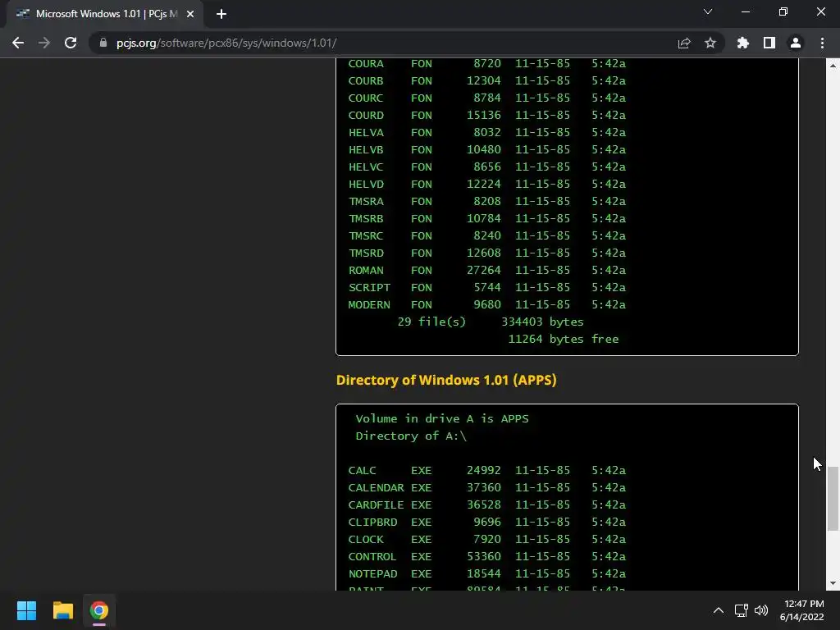Screen dimensions: 840x630
Task: Click the scrollbar down arrow
Action: tap(833, 583)
